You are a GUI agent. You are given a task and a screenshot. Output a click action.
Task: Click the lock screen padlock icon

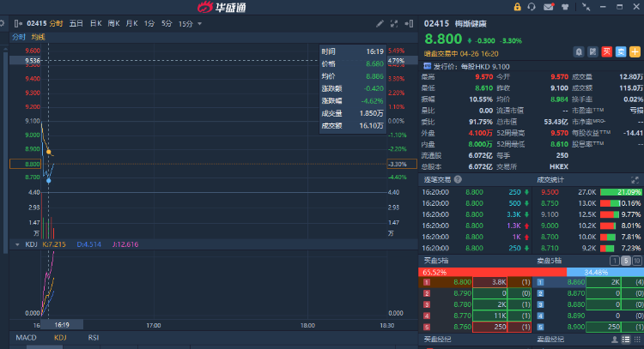tap(518, 7)
